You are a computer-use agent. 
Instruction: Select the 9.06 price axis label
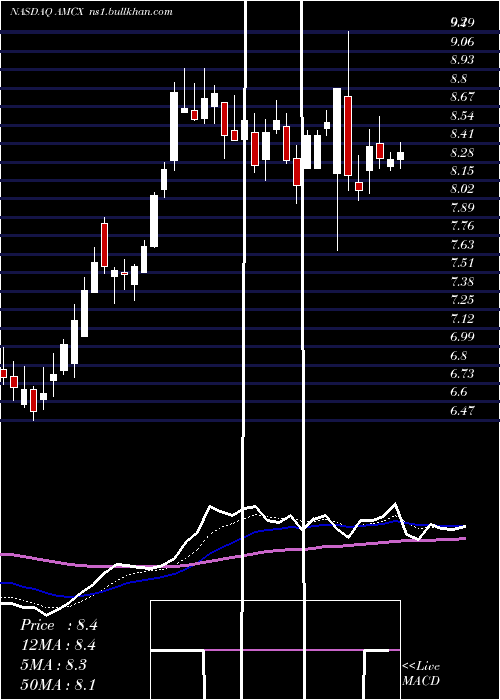coord(462,42)
